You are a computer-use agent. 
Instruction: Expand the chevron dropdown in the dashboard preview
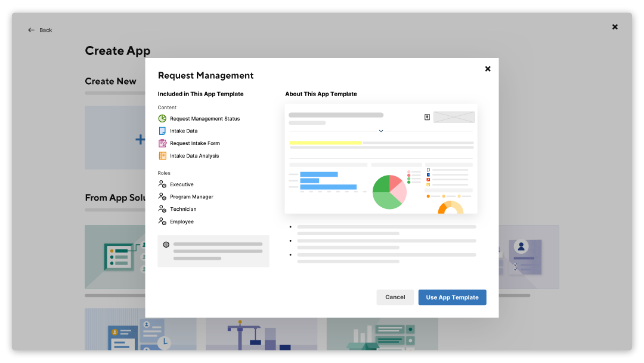coord(381,131)
